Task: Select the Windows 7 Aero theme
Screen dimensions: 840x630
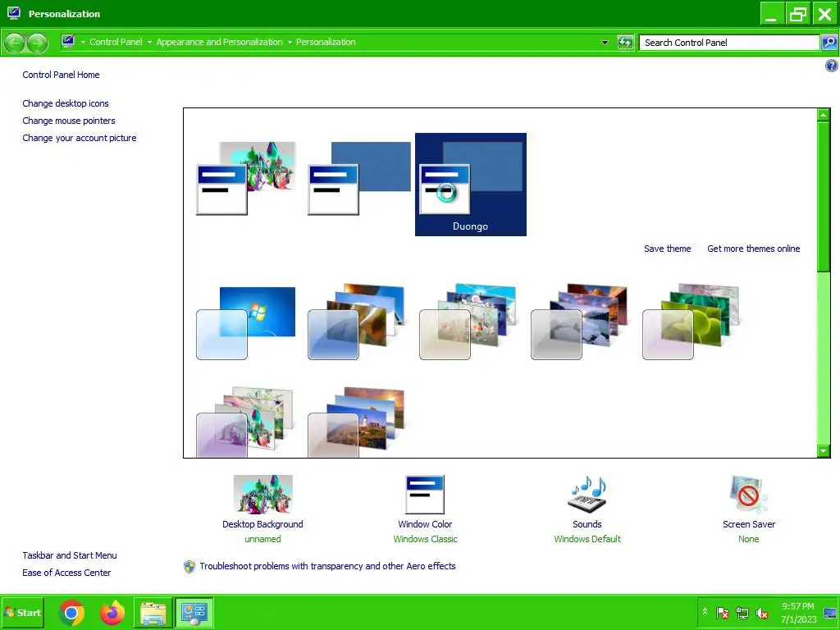Action: click(246, 323)
